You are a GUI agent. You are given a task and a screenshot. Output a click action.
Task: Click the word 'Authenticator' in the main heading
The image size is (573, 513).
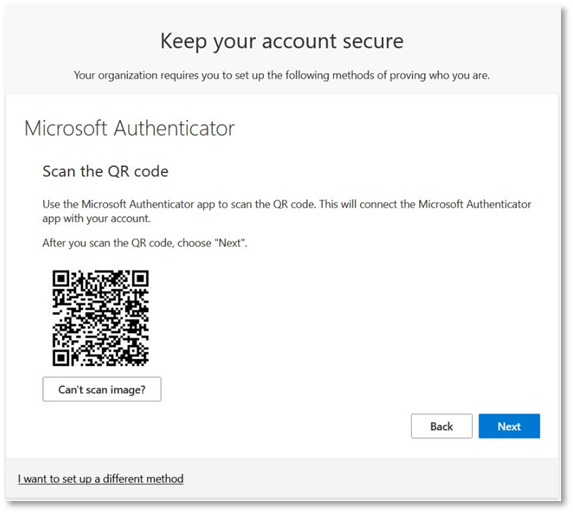174,128
